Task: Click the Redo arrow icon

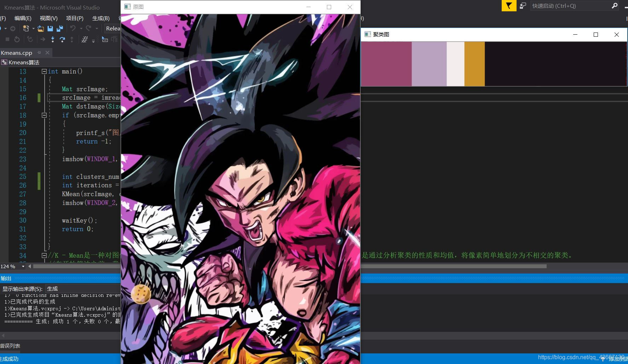Action: (x=88, y=29)
